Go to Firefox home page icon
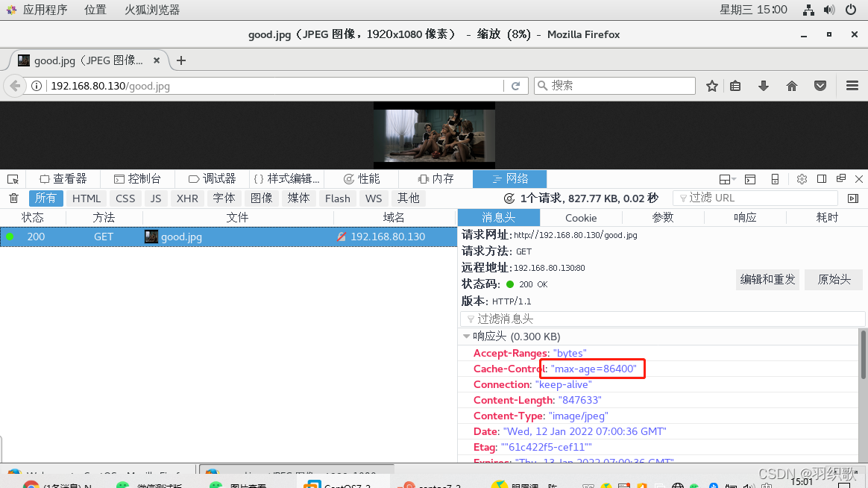This screenshot has height=488, width=868. [x=792, y=86]
